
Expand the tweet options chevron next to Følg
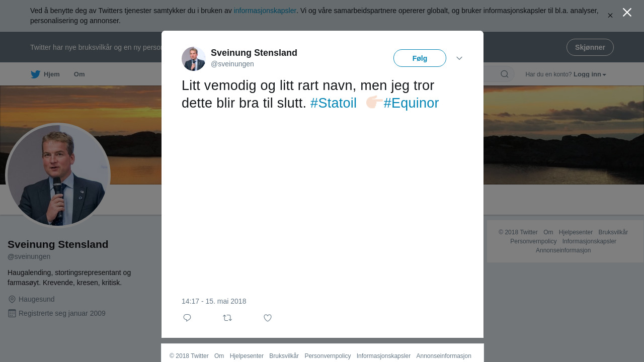coord(459,58)
